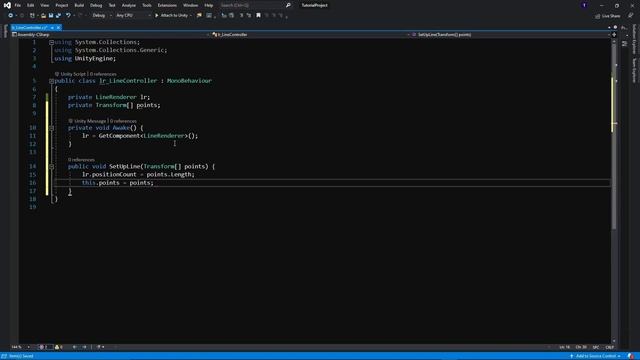640x360 pixels.
Task: Click the split editor icon above the scrollbar
Action: coord(614,35)
